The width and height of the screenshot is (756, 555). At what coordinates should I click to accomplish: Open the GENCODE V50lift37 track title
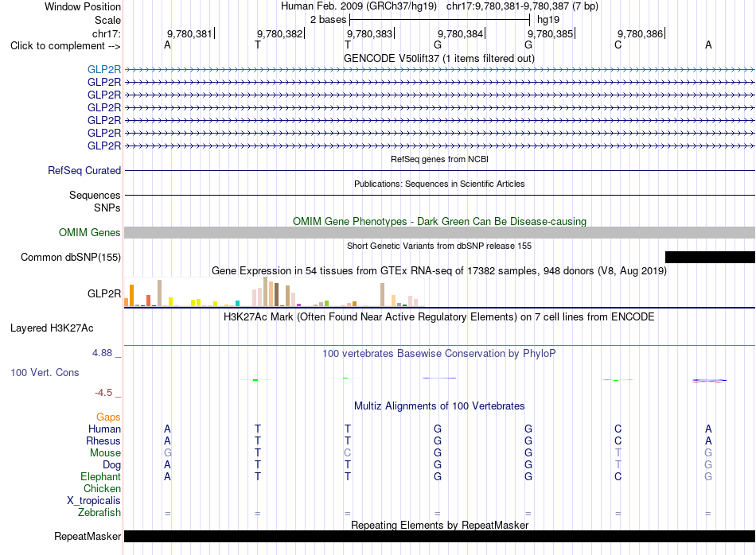click(439, 59)
